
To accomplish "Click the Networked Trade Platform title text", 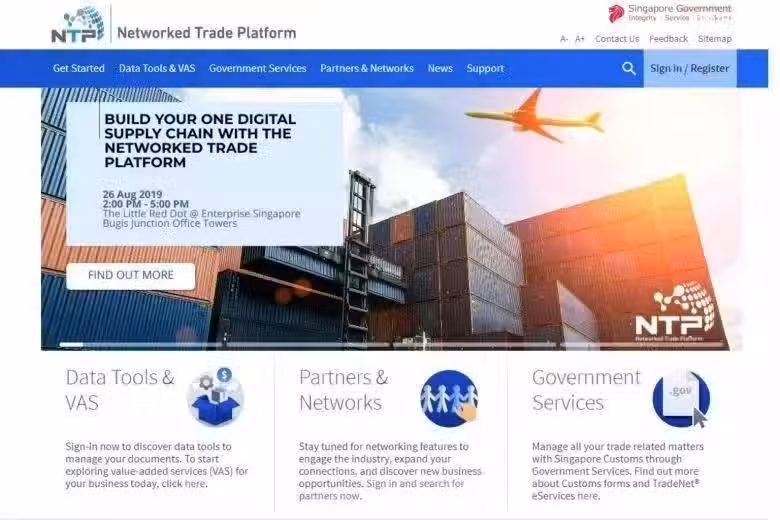I will tap(206, 33).
